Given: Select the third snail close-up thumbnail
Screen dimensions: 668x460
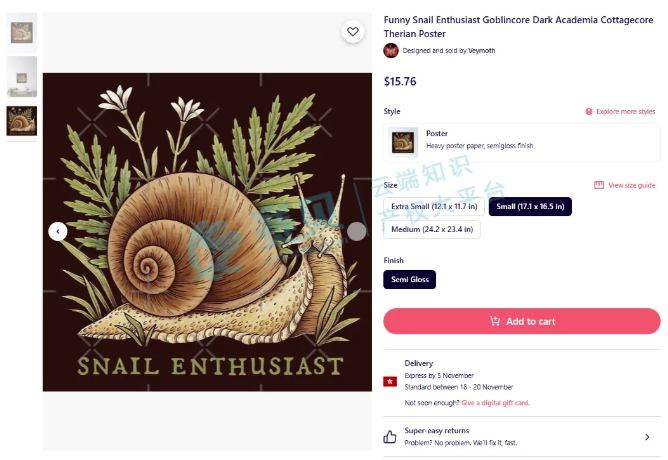Looking at the screenshot, I should [22, 121].
